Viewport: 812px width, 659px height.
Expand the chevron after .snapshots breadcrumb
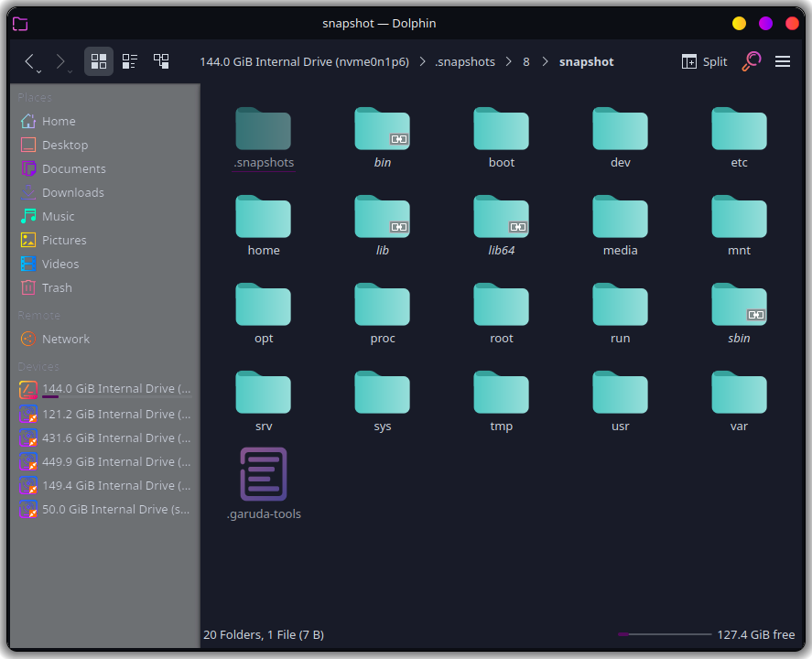509,61
